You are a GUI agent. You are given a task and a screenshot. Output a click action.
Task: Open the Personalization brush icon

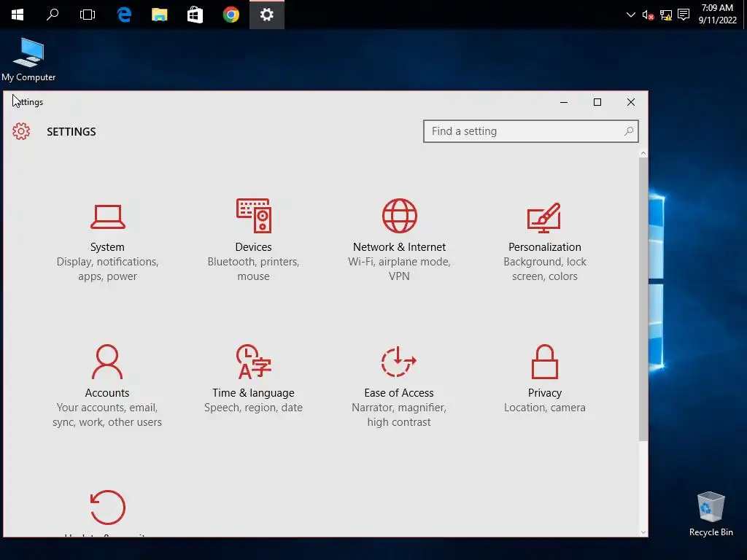pos(544,217)
